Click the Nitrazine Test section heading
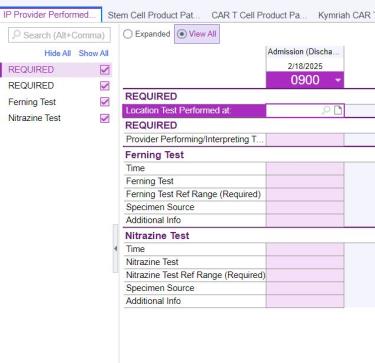Image resolution: width=375 pixels, height=363 pixels. click(x=157, y=236)
